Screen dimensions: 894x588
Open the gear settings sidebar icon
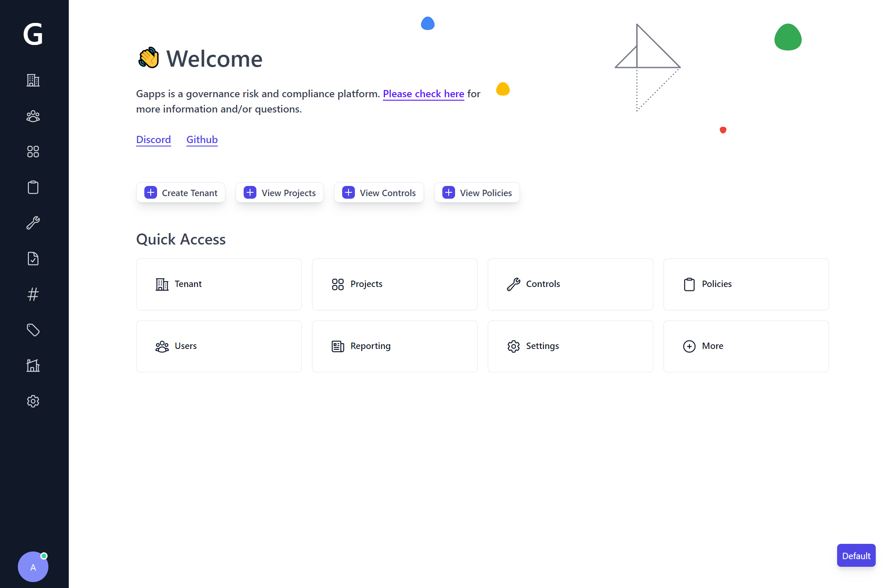(33, 401)
